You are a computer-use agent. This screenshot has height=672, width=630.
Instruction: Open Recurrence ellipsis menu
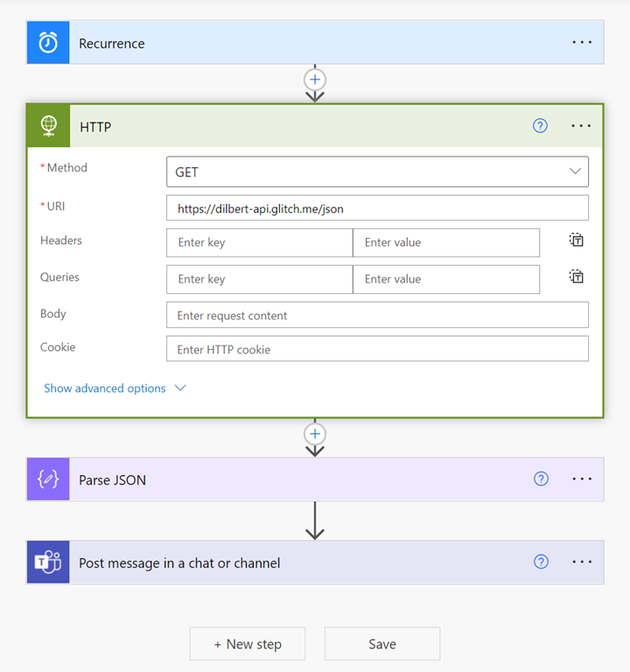point(582,43)
